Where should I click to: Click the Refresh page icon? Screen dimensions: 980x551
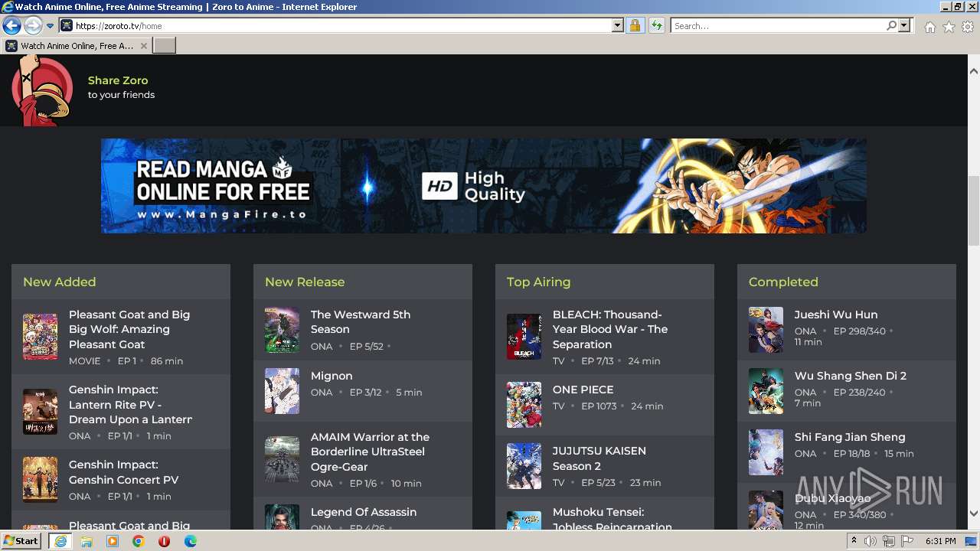[x=656, y=26]
